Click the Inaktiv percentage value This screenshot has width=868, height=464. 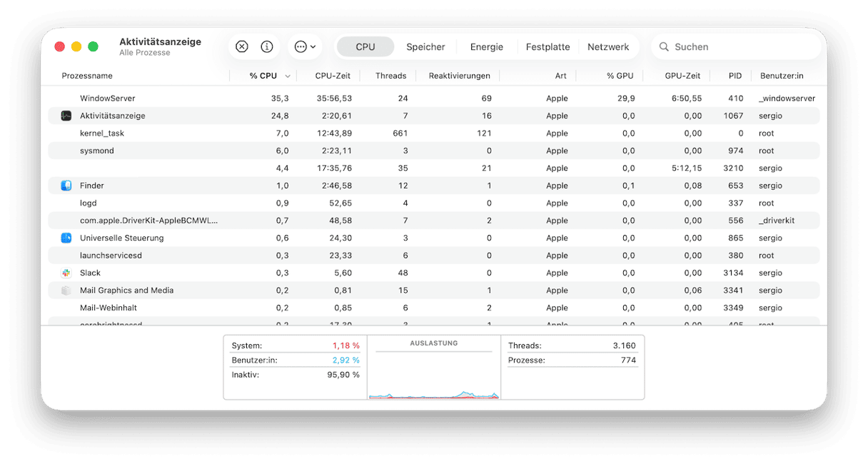click(x=343, y=375)
